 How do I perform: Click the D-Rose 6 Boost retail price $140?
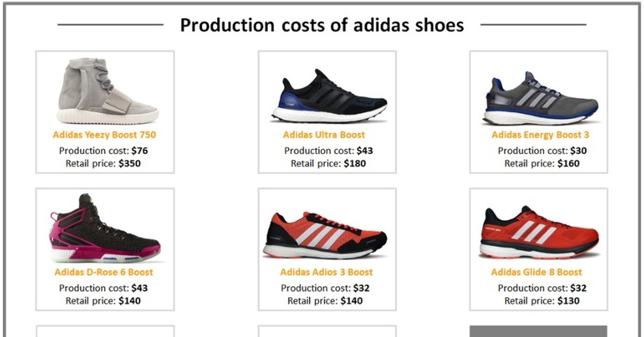pos(129,301)
